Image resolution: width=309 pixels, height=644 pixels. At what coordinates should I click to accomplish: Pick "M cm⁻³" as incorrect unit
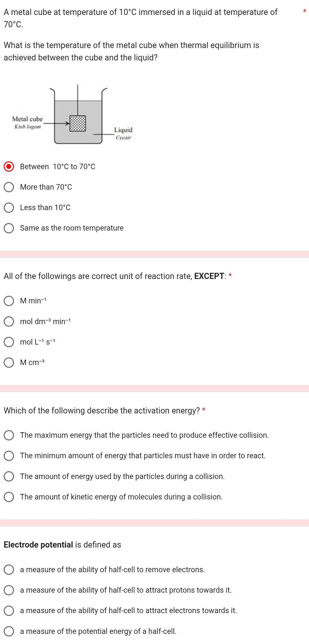tap(9, 362)
